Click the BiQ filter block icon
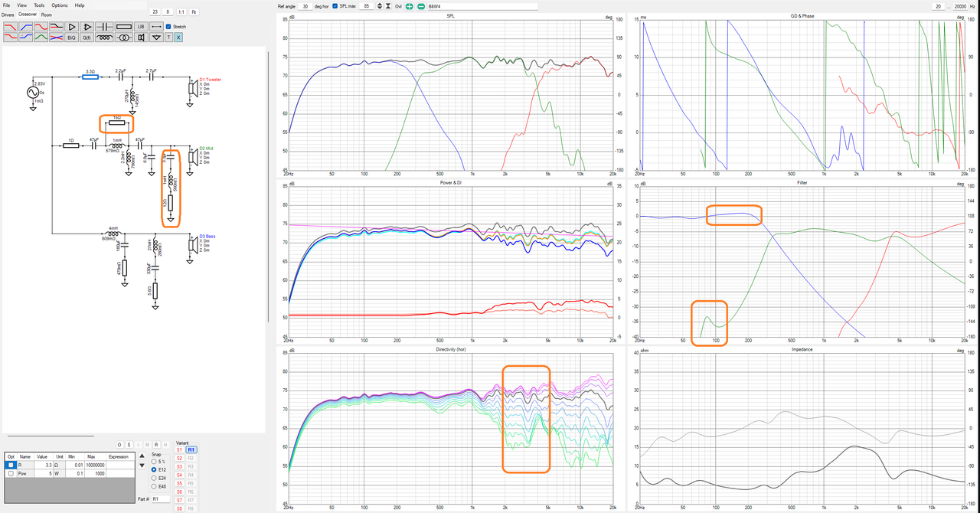 coord(71,38)
